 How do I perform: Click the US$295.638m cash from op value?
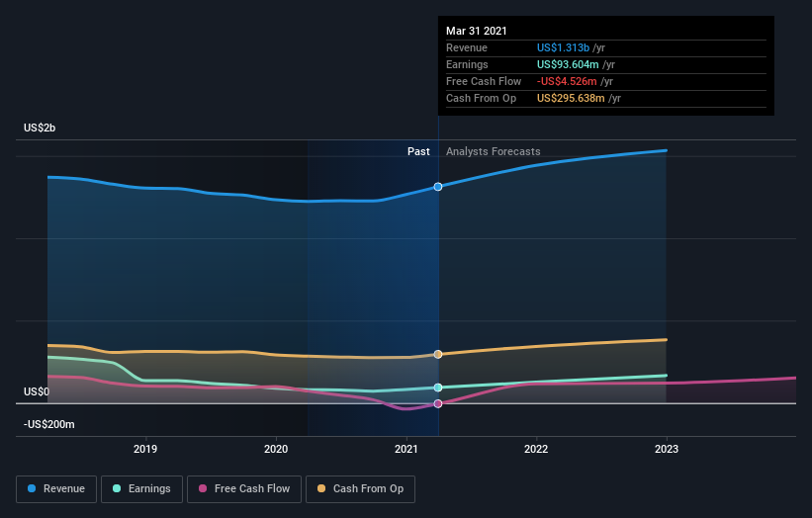571,98
